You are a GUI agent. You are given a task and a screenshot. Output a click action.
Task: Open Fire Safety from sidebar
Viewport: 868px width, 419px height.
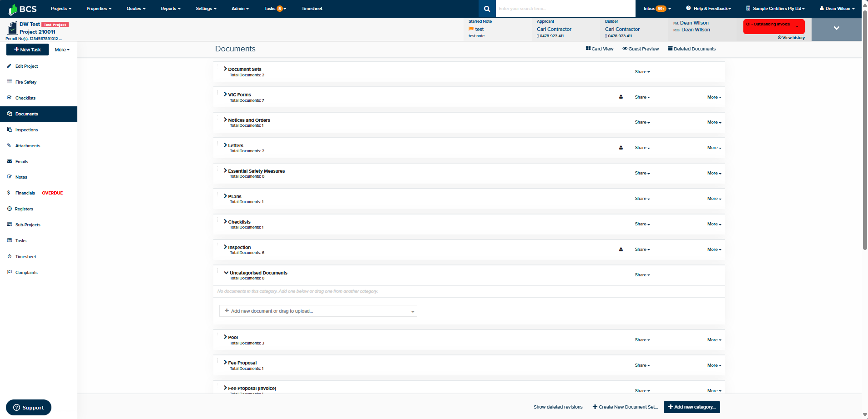tap(25, 82)
